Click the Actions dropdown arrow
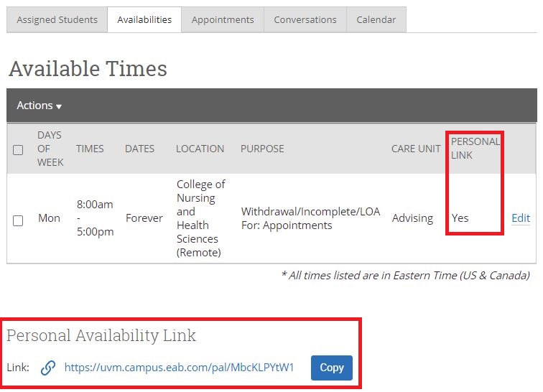The width and height of the screenshot is (543, 392). (59, 107)
